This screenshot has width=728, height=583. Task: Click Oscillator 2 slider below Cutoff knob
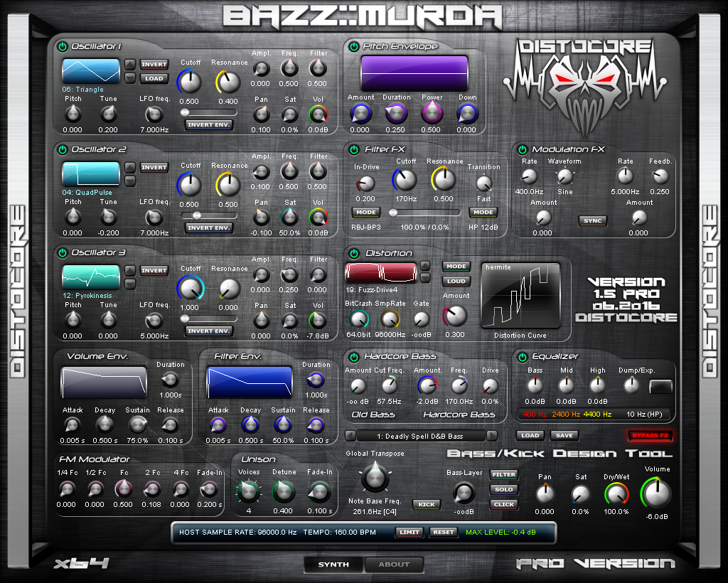pos(209,215)
